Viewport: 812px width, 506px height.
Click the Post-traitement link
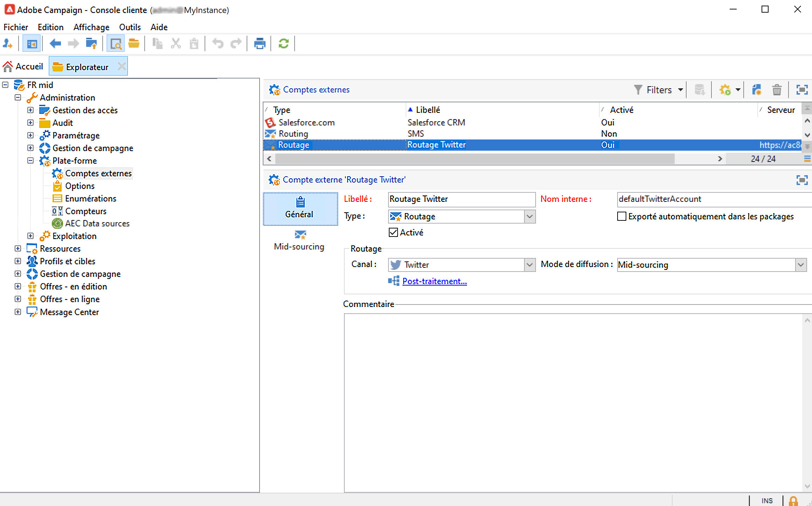(434, 281)
